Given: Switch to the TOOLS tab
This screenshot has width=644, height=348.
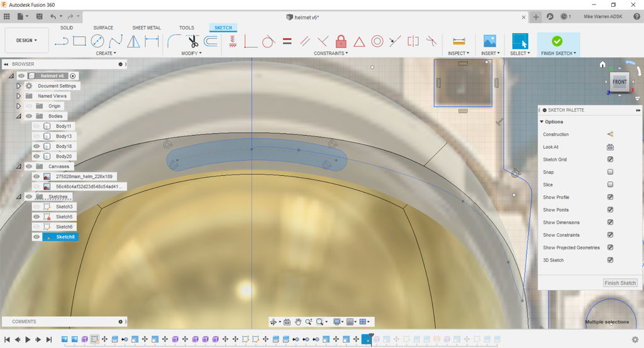Looking at the screenshot, I should point(186,28).
